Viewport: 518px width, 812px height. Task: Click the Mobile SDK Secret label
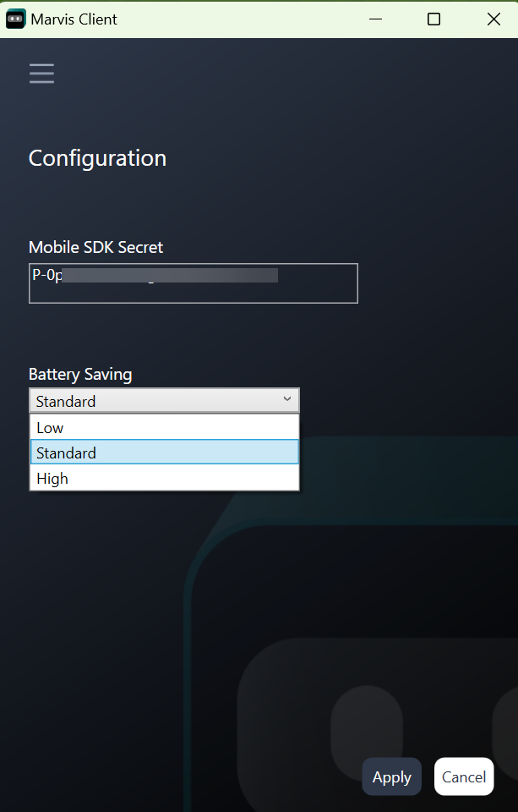point(95,248)
